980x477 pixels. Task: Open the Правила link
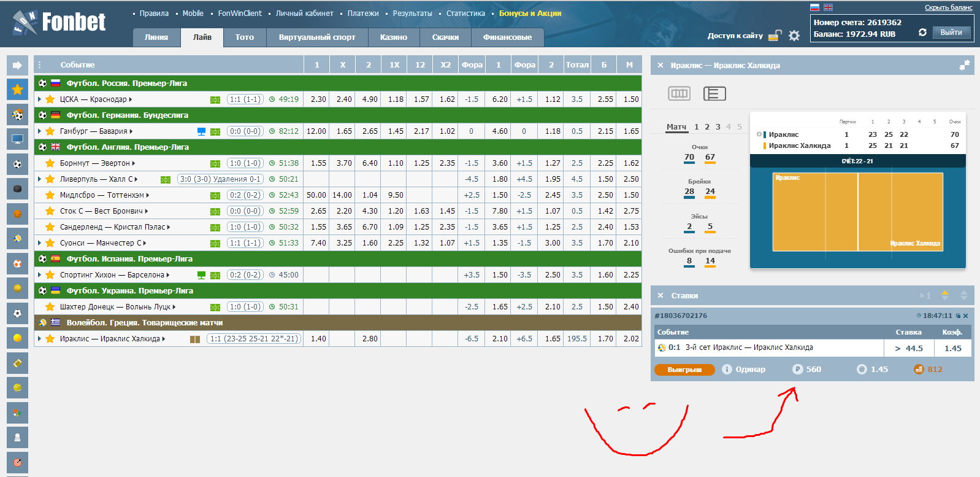(x=154, y=14)
